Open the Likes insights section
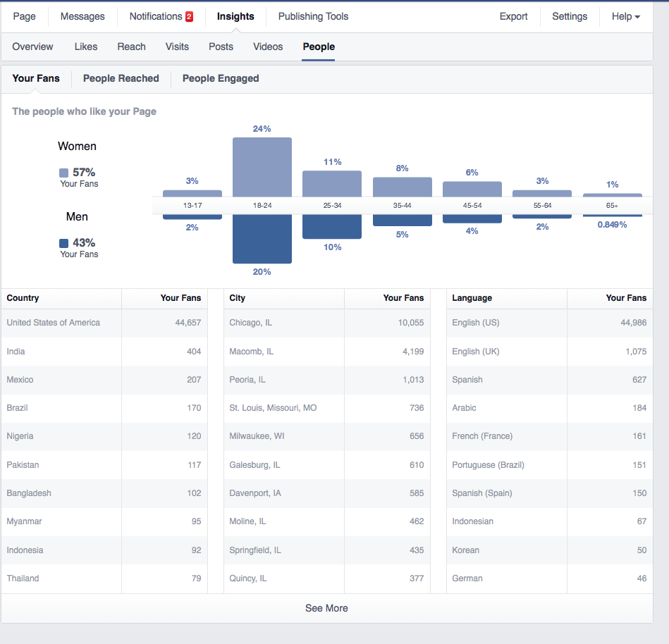 [x=86, y=47]
